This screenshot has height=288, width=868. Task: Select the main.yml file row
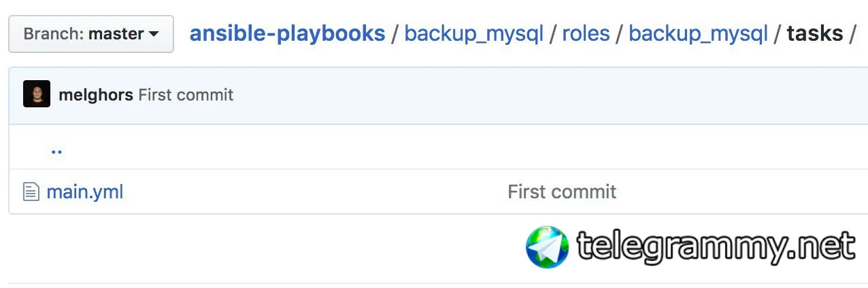[438, 192]
